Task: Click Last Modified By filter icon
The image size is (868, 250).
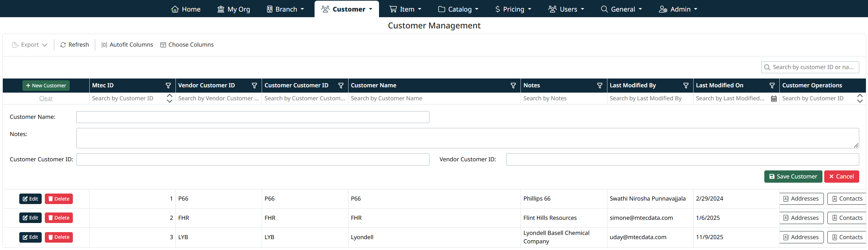Action: (686, 86)
